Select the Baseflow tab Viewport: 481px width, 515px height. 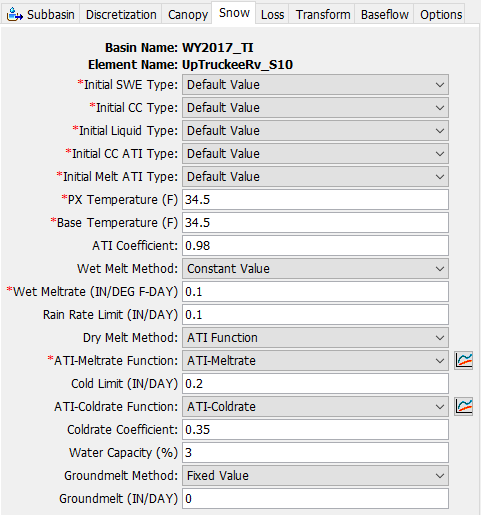[384, 14]
